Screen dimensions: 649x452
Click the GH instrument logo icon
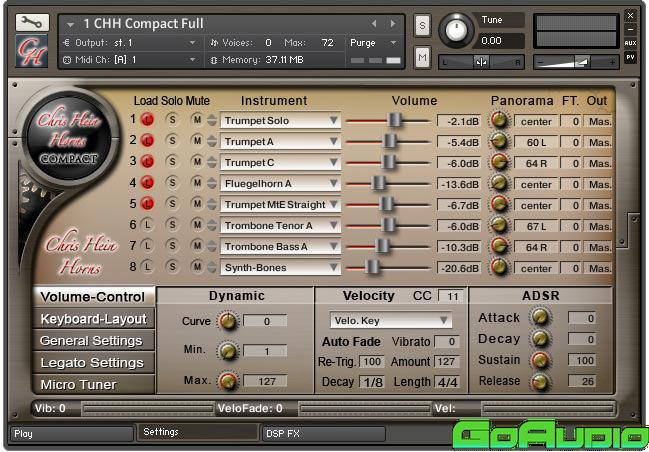(32, 51)
